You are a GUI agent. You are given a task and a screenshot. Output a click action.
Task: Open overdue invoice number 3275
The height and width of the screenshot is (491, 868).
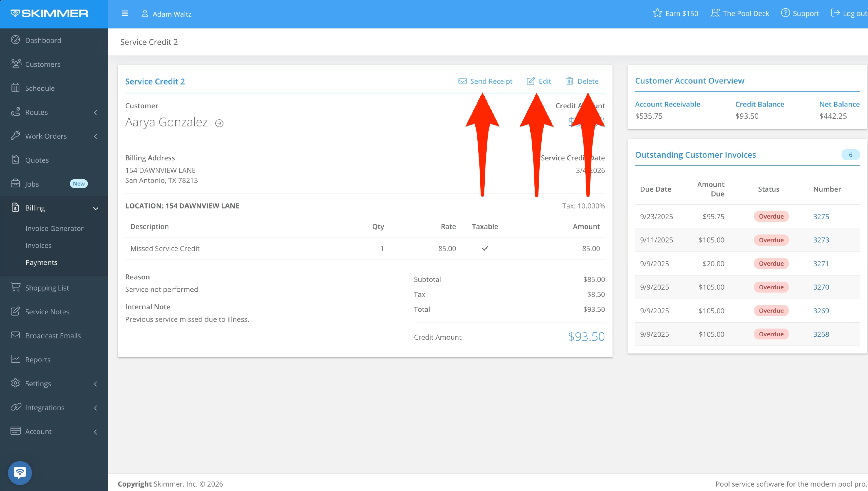tap(821, 216)
